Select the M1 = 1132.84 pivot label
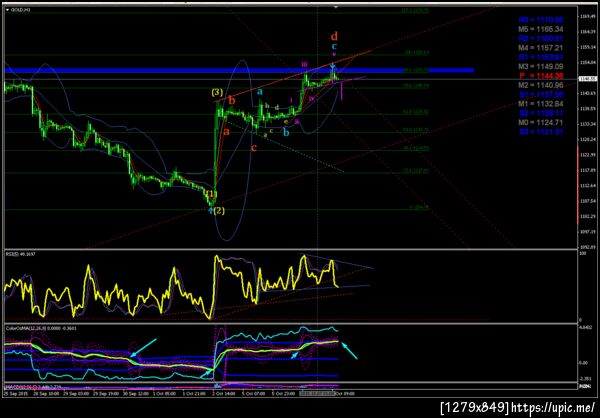 pos(541,104)
